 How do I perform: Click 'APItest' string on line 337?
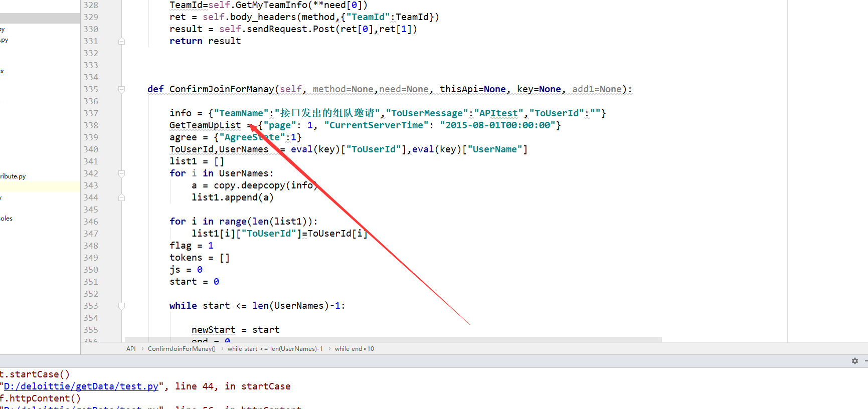[x=498, y=113]
